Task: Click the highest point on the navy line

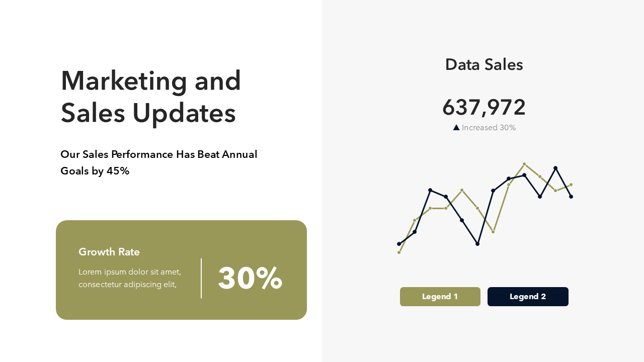Action: tap(555, 168)
